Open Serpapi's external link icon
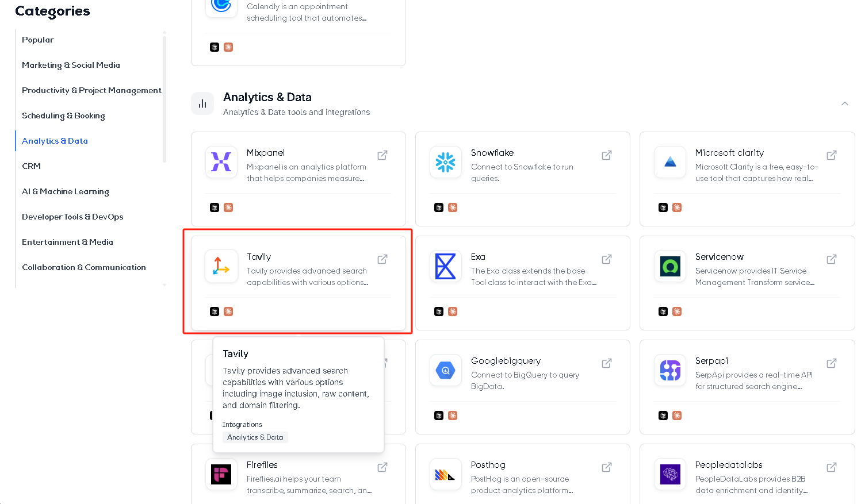Image resolution: width=861 pixels, height=504 pixels. point(832,363)
